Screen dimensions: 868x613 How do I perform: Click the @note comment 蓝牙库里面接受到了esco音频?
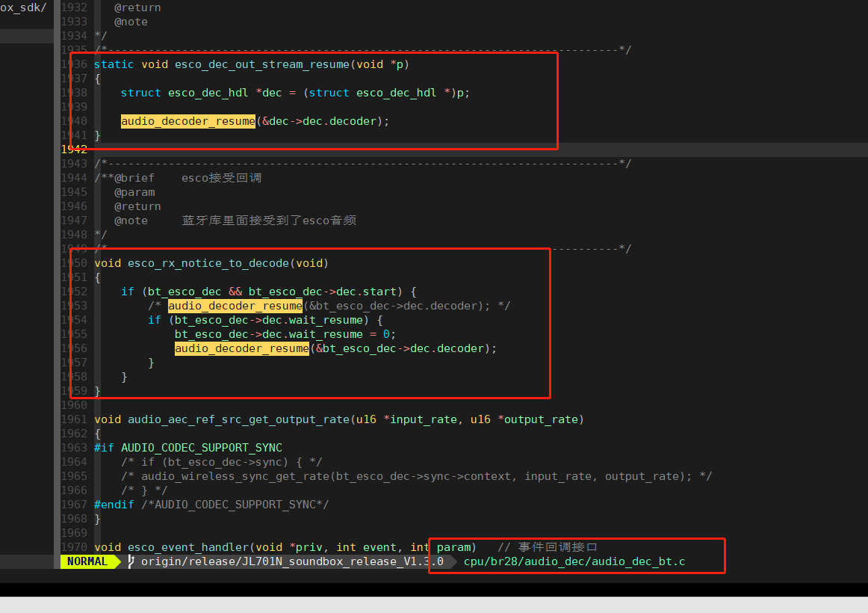click(x=269, y=221)
